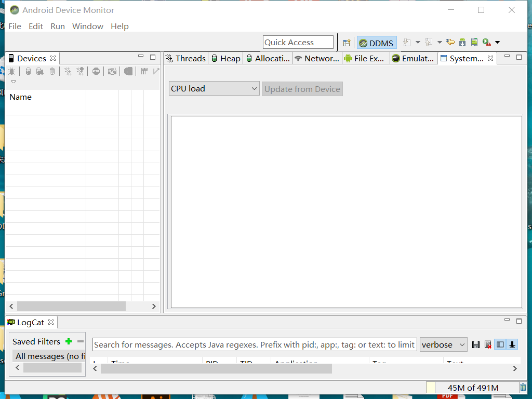Open the Window menu
The height and width of the screenshot is (399, 532).
tap(87, 26)
